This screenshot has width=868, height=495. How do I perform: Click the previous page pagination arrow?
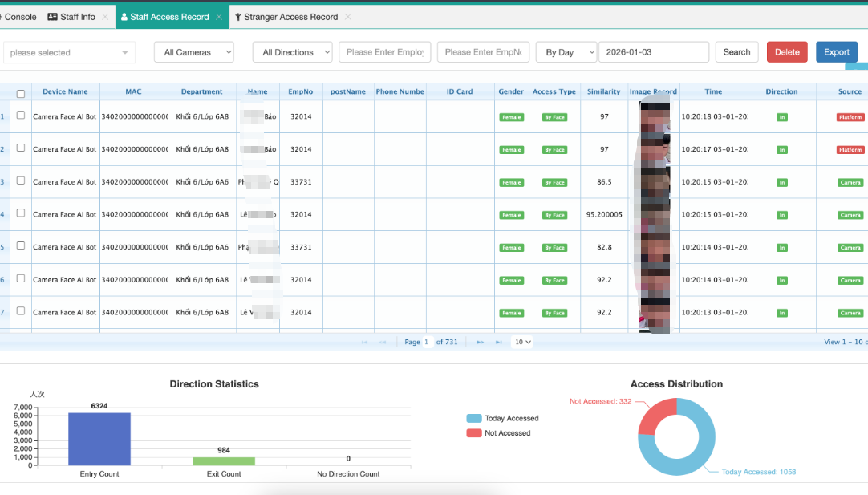click(383, 342)
